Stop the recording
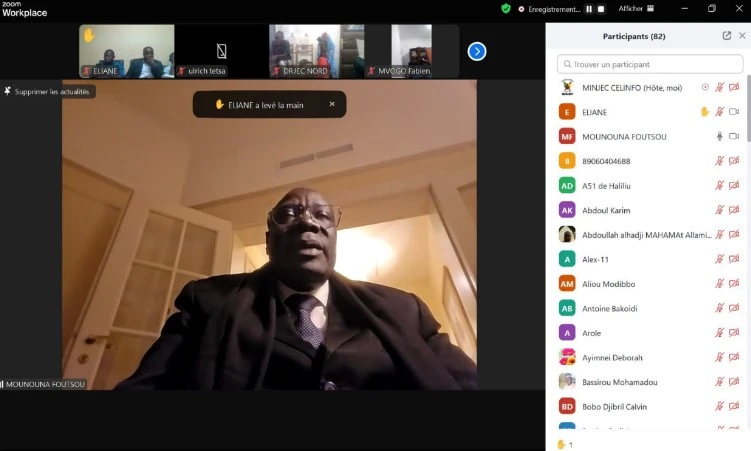The image size is (751, 451). (602, 9)
